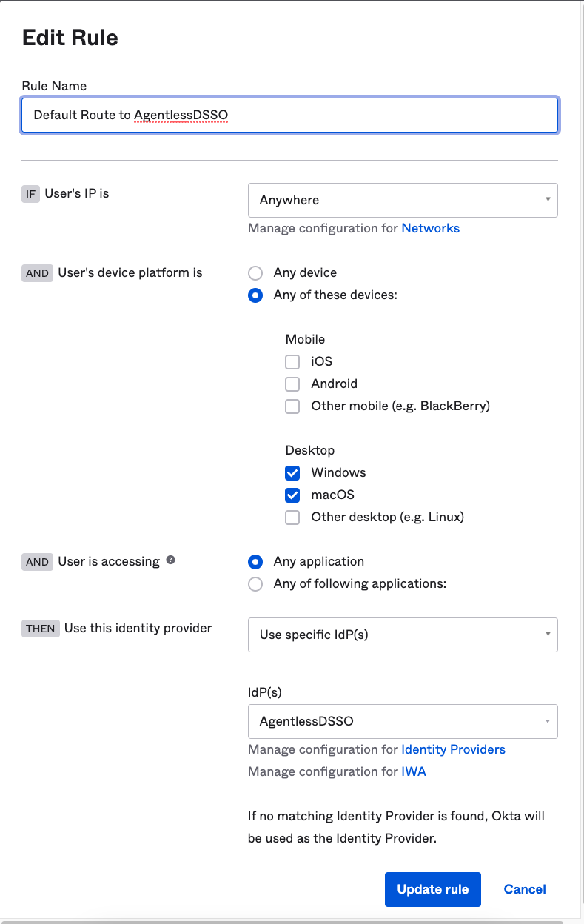The image size is (584, 924).
Task: Select Any of these devices option
Action: click(255, 295)
